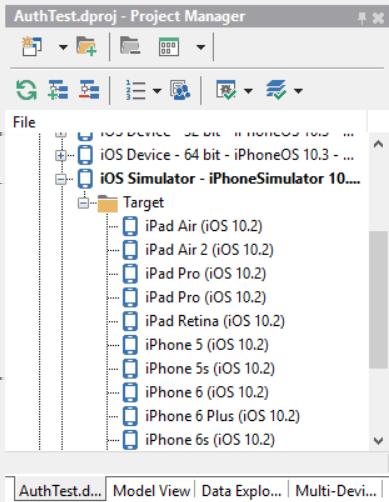
Task: Click the green Sync/Refresh icon
Action: click(26, 90)
